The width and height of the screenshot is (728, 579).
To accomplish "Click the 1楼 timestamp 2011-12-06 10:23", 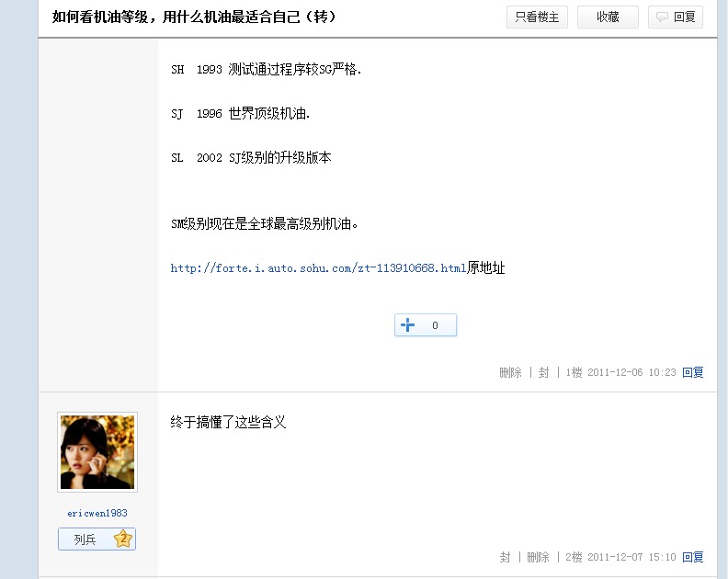I will pyautogui.click(x=631, y=372).
